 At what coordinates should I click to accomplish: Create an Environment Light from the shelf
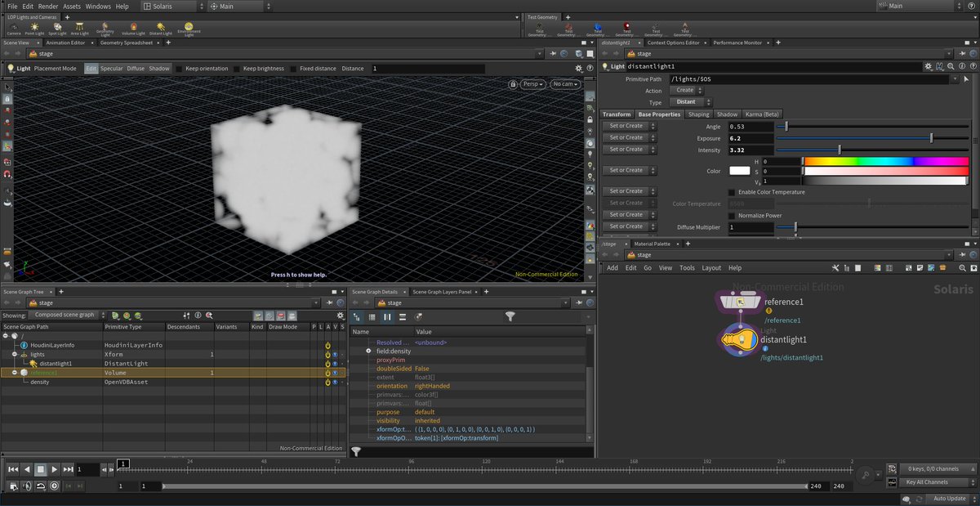189,27
